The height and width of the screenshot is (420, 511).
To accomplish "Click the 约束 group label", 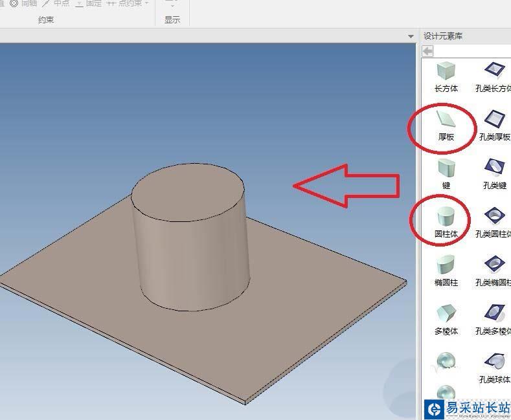I will [45, 20].
